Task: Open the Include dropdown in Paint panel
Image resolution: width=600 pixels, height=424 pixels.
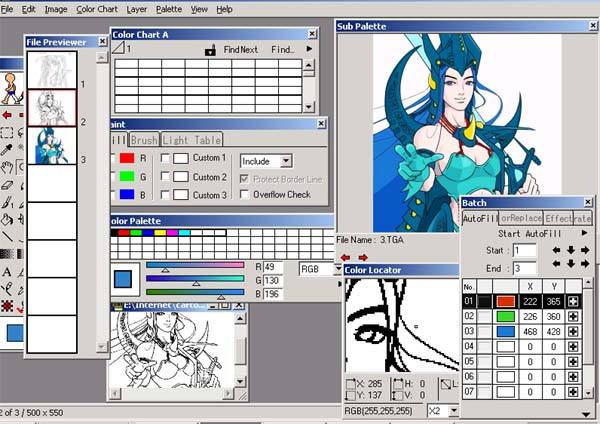Action: 286,160
